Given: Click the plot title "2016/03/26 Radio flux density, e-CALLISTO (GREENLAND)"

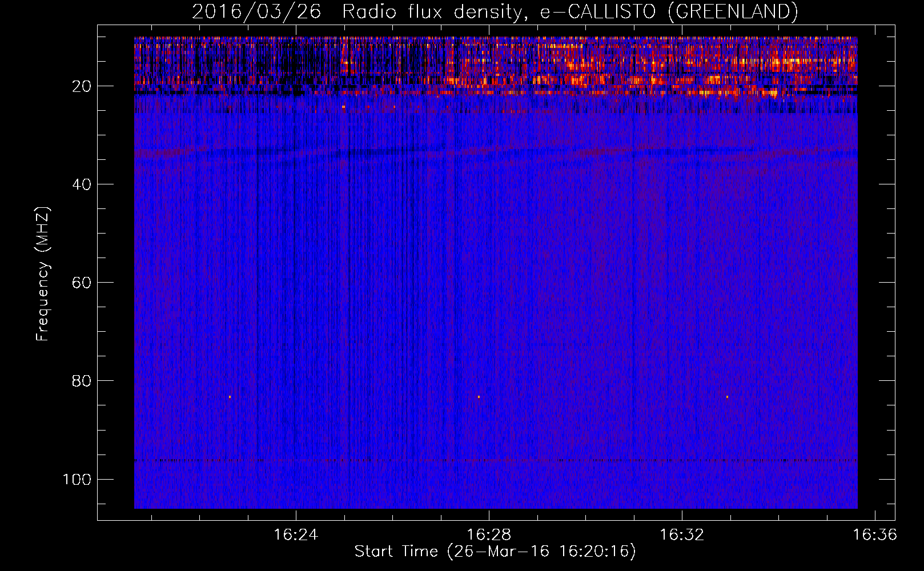Looking at the screenshot, I should coord(495,11).
